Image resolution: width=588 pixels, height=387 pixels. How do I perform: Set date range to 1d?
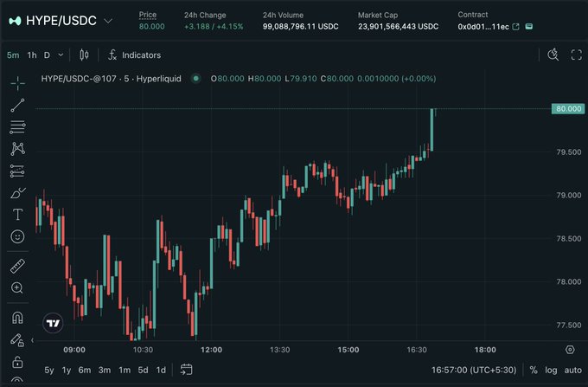click(161, 370)
